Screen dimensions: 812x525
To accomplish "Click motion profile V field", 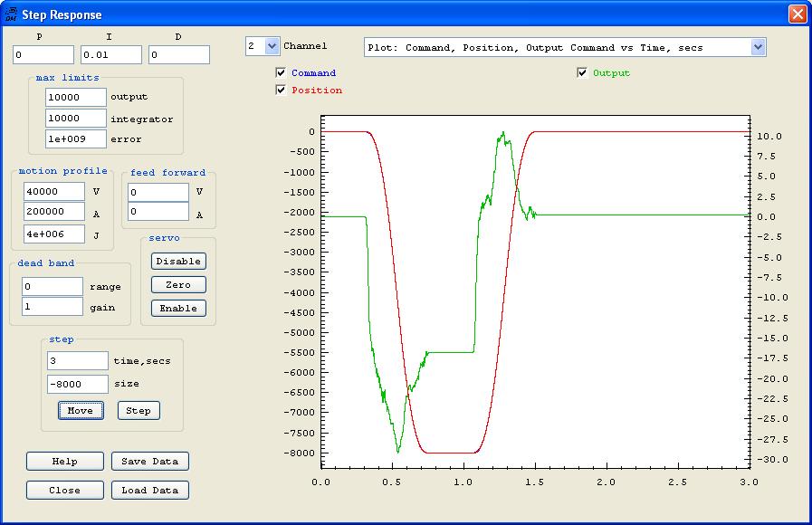I will point(53,192).
